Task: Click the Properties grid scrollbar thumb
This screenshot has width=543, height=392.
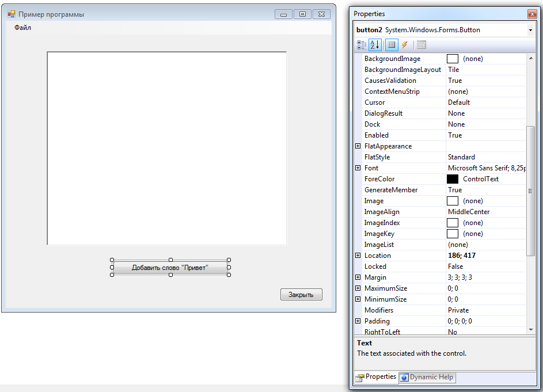Action: [x=530, y=191]
